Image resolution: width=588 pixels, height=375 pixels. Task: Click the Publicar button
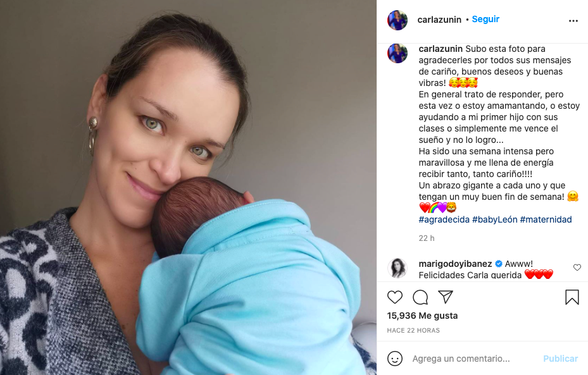tap(560, 359)
